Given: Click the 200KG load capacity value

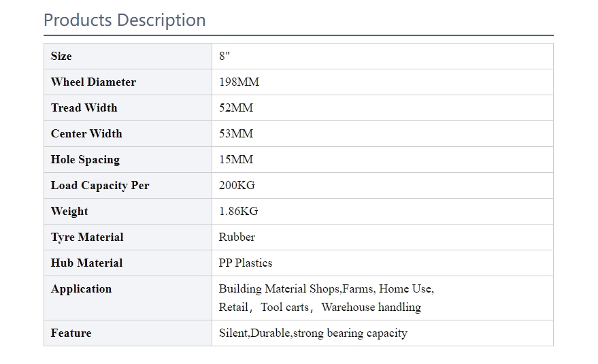Looking at the screenshot, I should (x=237, y=186).
